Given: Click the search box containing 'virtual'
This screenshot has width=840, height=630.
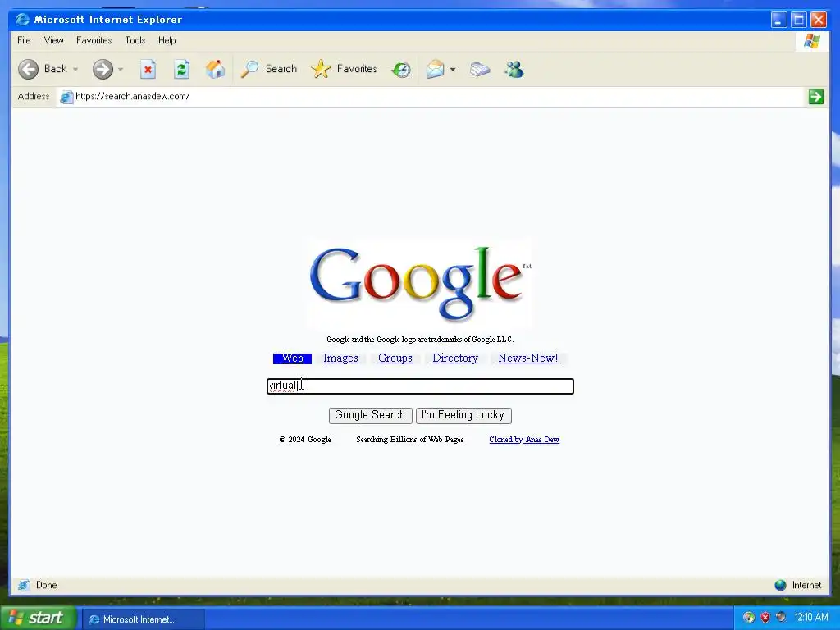Looking at the screenshot, I should coord(421,386).
